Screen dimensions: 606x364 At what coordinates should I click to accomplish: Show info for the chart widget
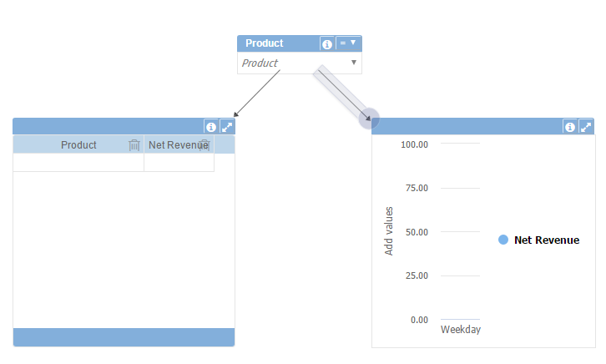click(x=570, y=127)
